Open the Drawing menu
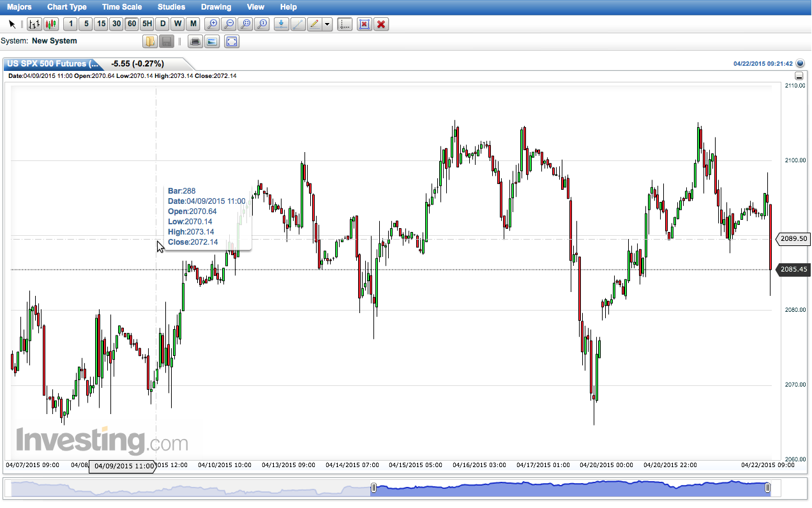Image resolution: width=812 pixels, height=508 pixels. coord(216,7)
